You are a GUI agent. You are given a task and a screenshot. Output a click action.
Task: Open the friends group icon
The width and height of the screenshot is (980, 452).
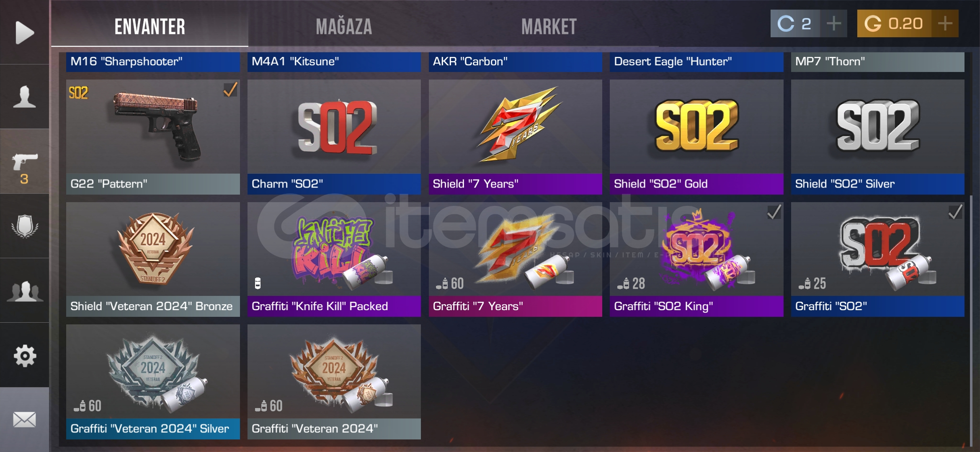(x=24, y=291)
